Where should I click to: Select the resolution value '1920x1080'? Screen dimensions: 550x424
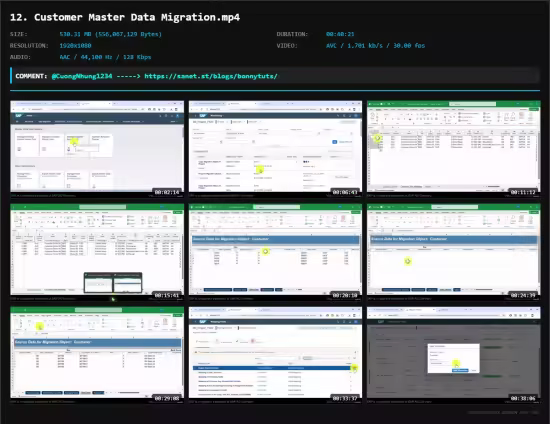pyautogui.click(x=75, y=46)
